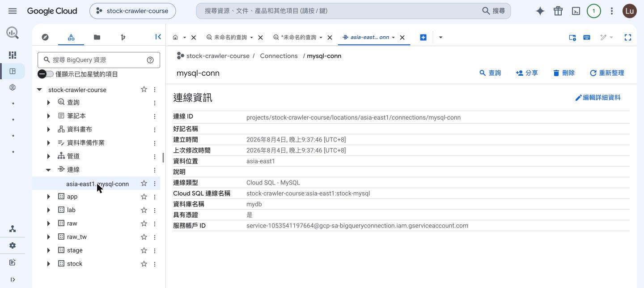The width and height of the screenshot is (644, 288).
Task: Expand the lab dataset
Action: pos(48,210)
